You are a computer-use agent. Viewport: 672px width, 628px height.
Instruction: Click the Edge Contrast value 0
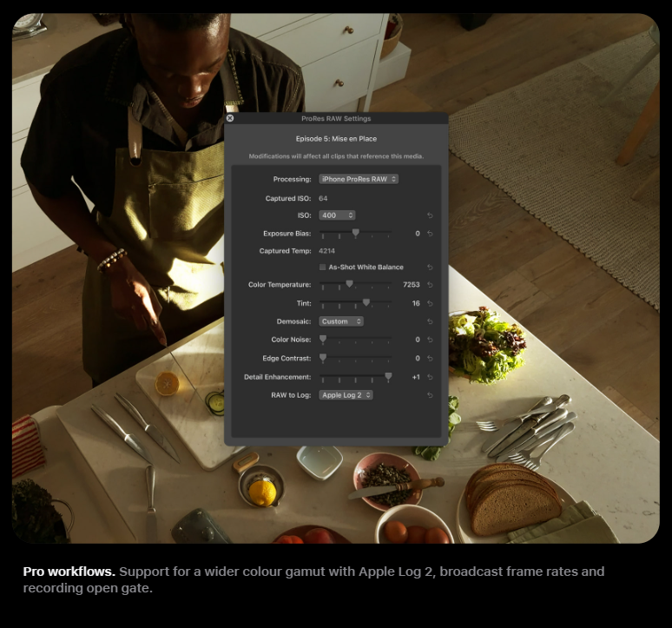[x=418, y=359]
